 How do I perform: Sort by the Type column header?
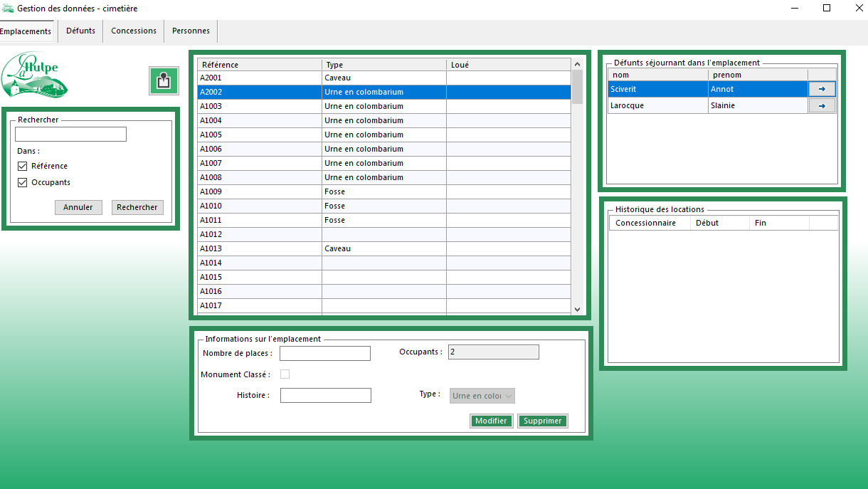(383, 65)
